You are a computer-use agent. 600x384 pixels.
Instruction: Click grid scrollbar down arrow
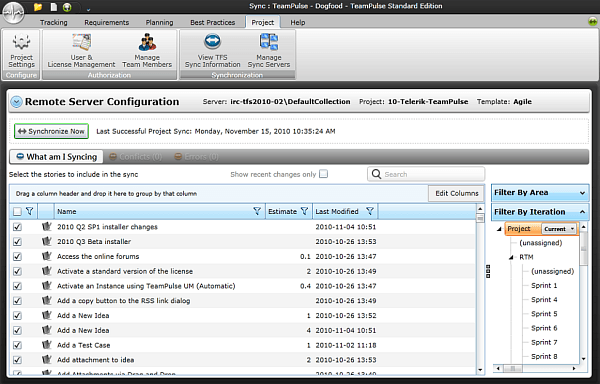[480, 370]
